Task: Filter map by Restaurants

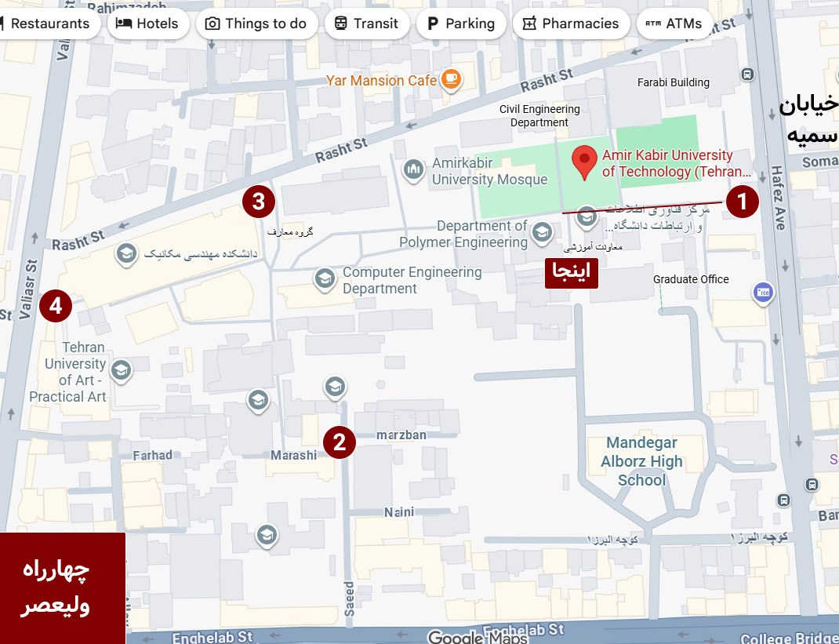Action: click(46, 24)
